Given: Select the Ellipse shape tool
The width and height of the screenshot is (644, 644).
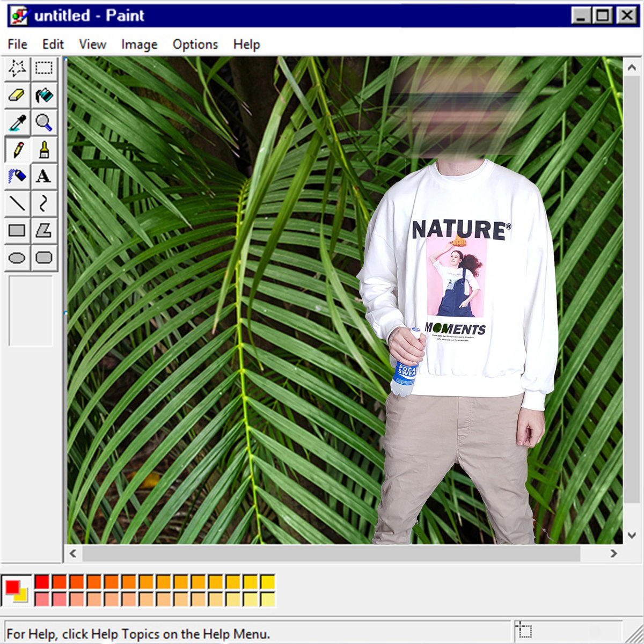Looking at the screenshot, I should pos(17,258).
